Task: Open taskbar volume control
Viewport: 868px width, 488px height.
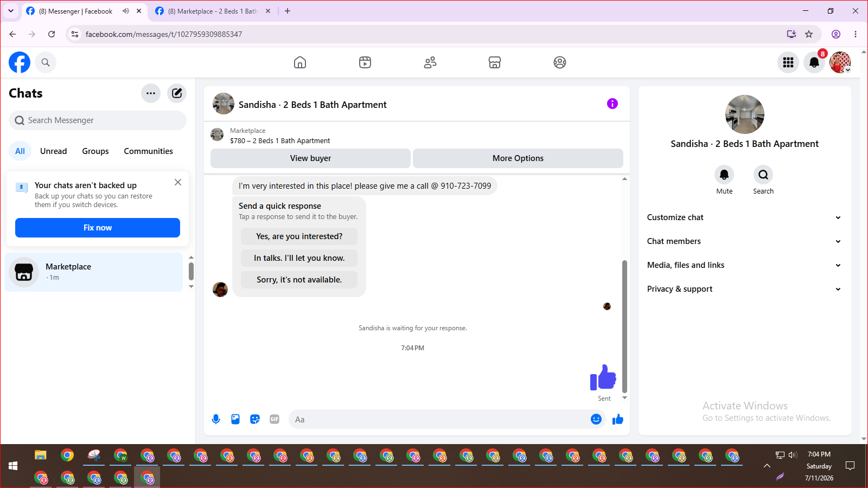Action: [793, 455]
